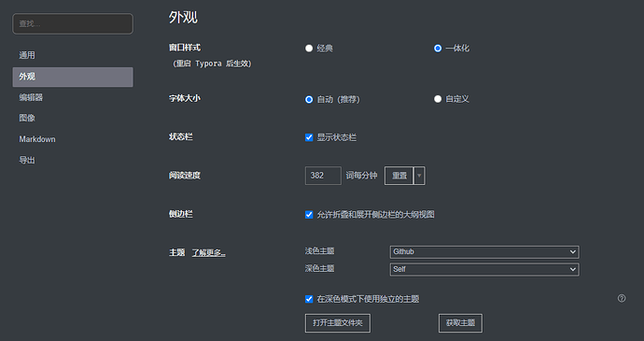The height and width of the screenshot is (341, 644).
Task: Toggle the 显示状态栏 checkbox
Action: [309, 137]
